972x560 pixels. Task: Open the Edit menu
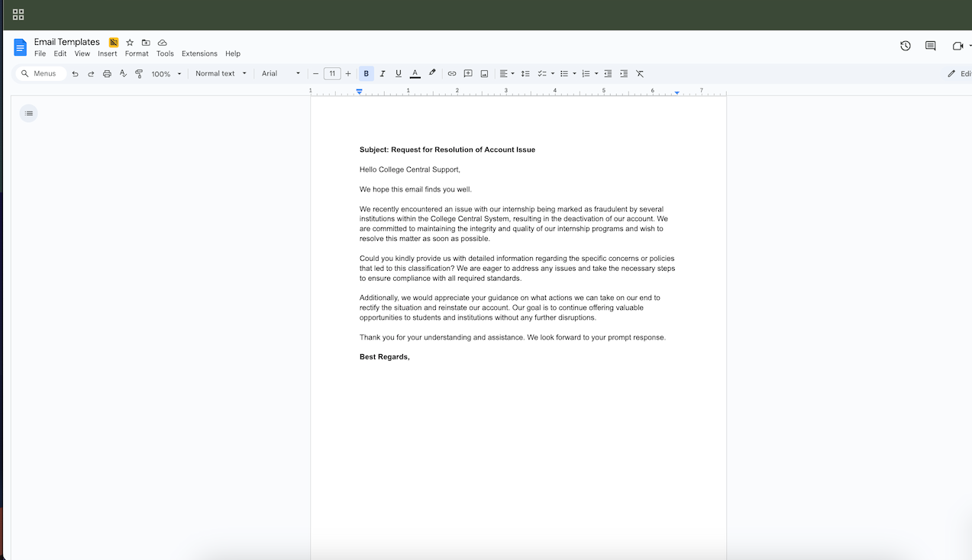[x=60, y=54]
